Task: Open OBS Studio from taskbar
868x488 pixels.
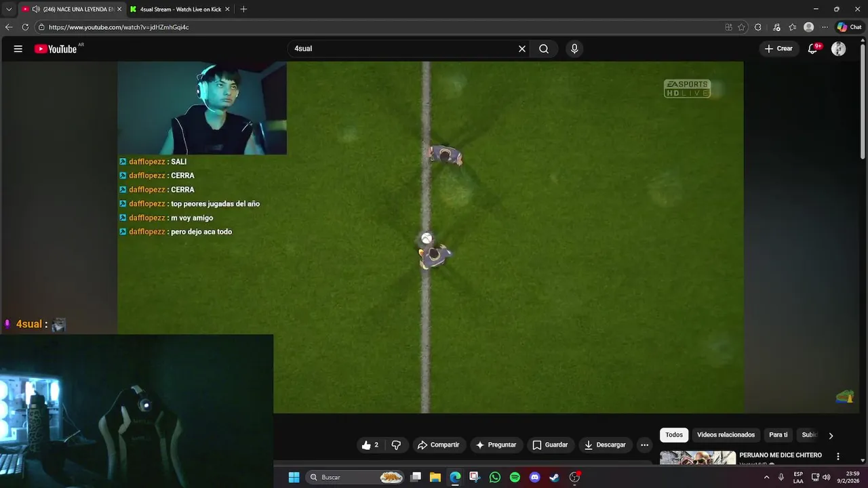Action: (574, 477)
